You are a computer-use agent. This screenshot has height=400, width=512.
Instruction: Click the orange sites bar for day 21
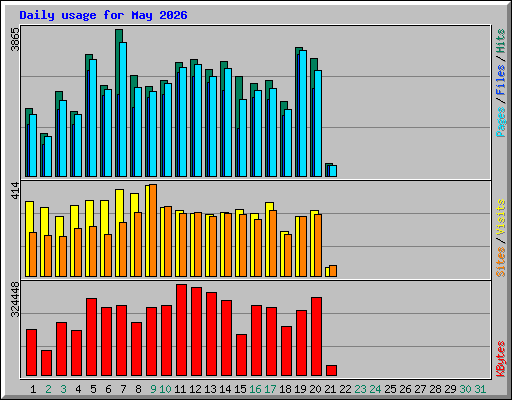pyautogui.click(x=333, y=271)
